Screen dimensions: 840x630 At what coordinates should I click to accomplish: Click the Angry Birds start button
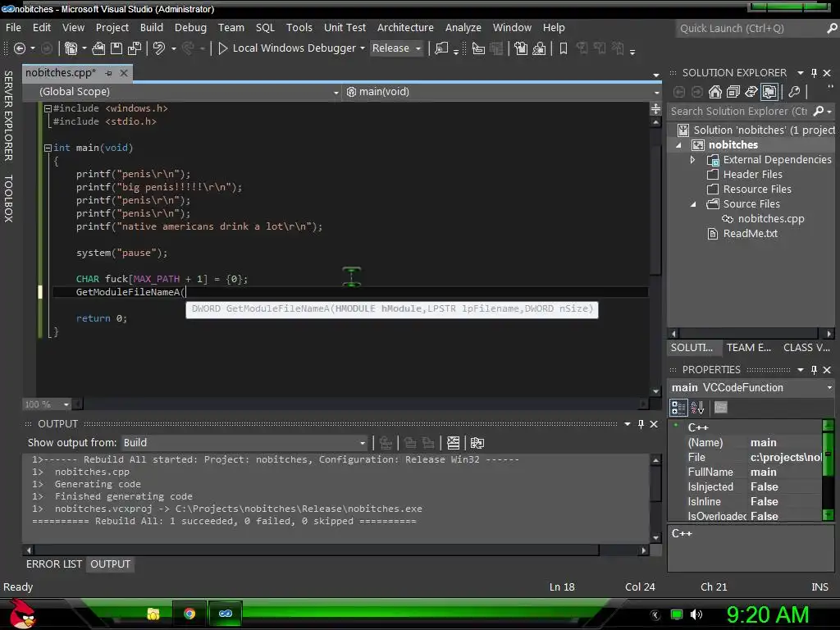pos(22,614)
